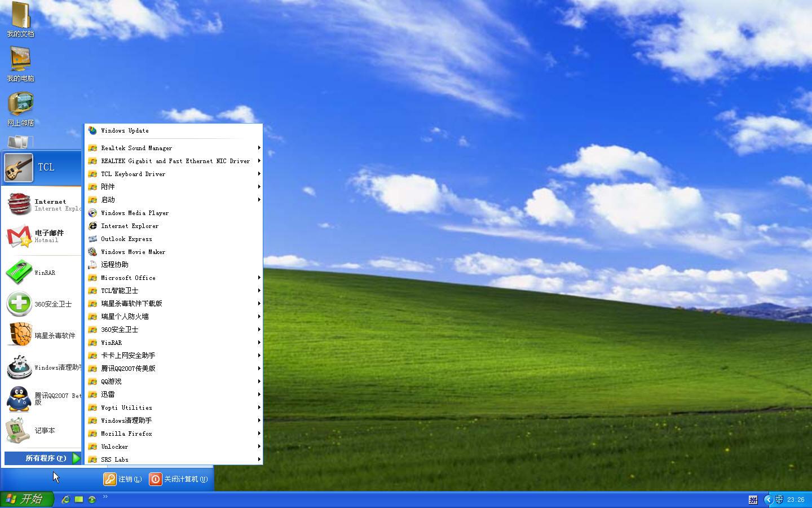Open Internet Explorer quick launch icon

point(65,500)
